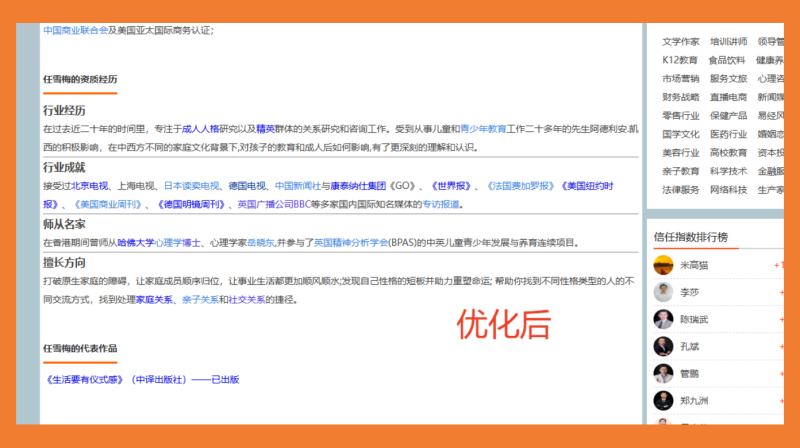The width and height of the screenshot is (800, 448).
Task: Follow the 青少年教育 link
Action: tap(483, 129)
